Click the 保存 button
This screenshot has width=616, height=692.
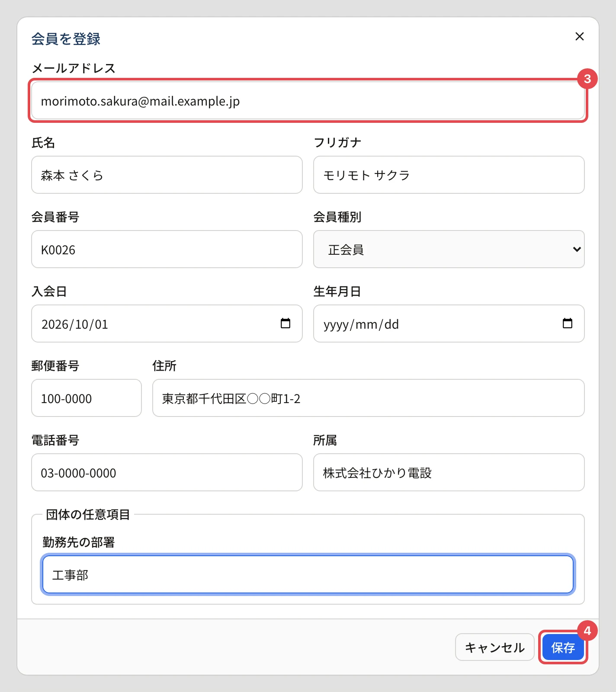(563, 647)
